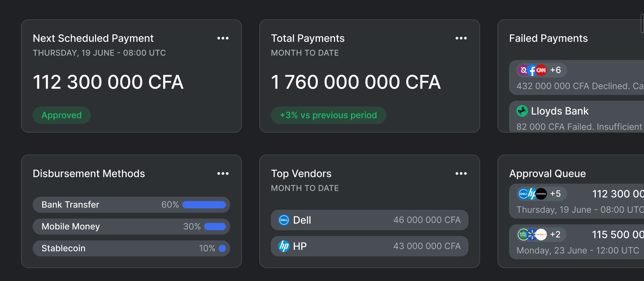Click the HP logo in Approval Queue
This screenshot has height=281, width=644.
coord(532,194)
